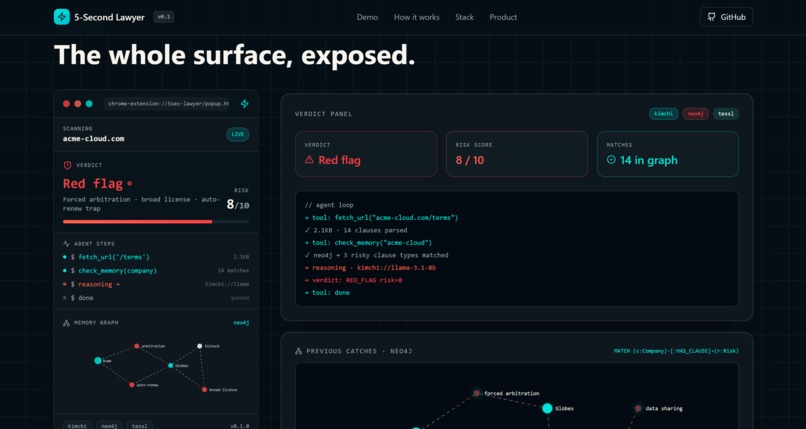Click the Globex node in the memory graph
The width and height of the screenshot is (806, 429).
coord(171,366)
